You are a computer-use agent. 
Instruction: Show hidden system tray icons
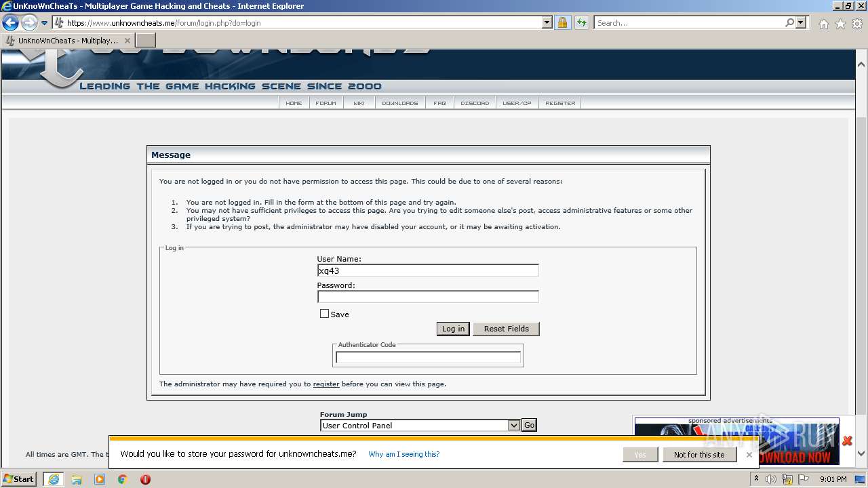(757, 479)
